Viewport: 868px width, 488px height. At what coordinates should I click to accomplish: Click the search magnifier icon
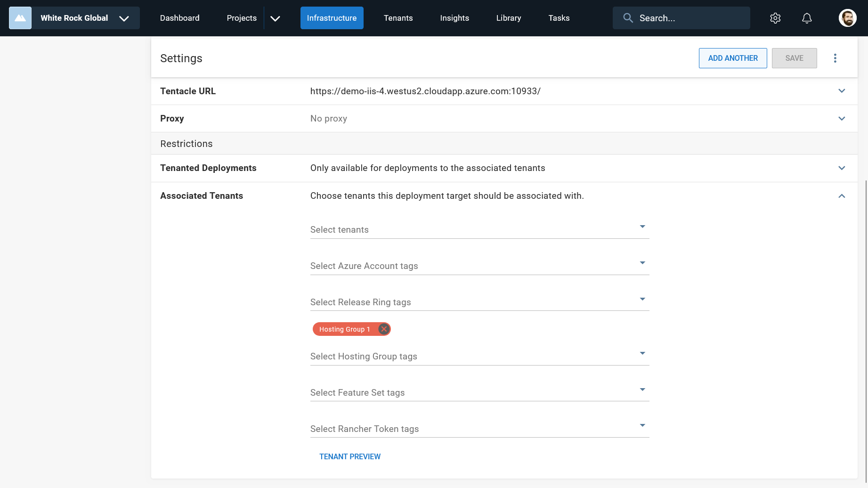628,18
